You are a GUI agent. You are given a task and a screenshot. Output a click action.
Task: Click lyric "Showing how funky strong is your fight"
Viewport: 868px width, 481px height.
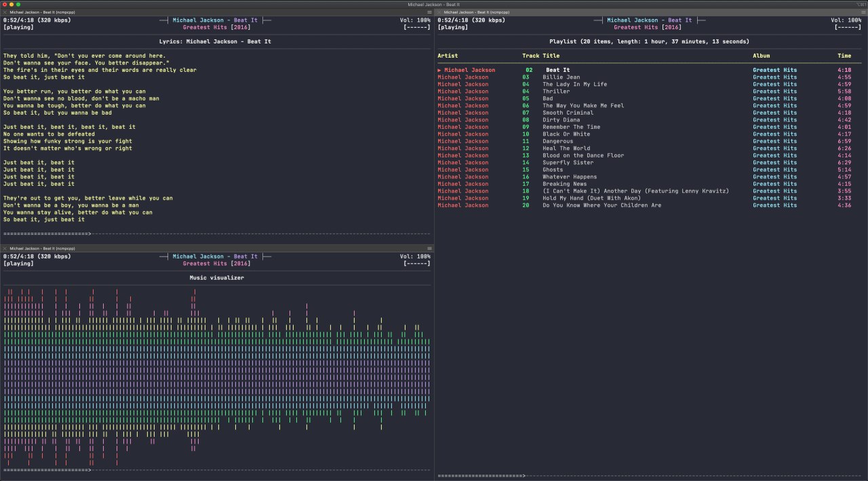(x=68, y=141)
